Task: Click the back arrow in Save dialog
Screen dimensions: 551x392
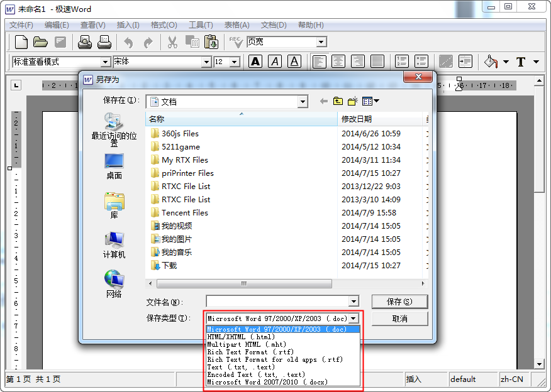Action: tap(324, 101)
